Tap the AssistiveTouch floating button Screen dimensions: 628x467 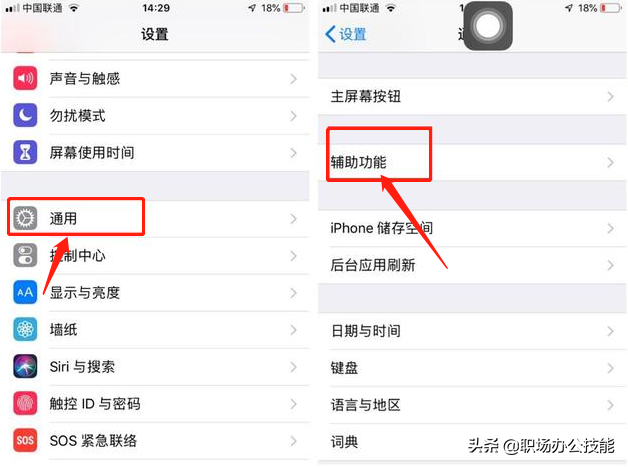click(x=488, y=26)
